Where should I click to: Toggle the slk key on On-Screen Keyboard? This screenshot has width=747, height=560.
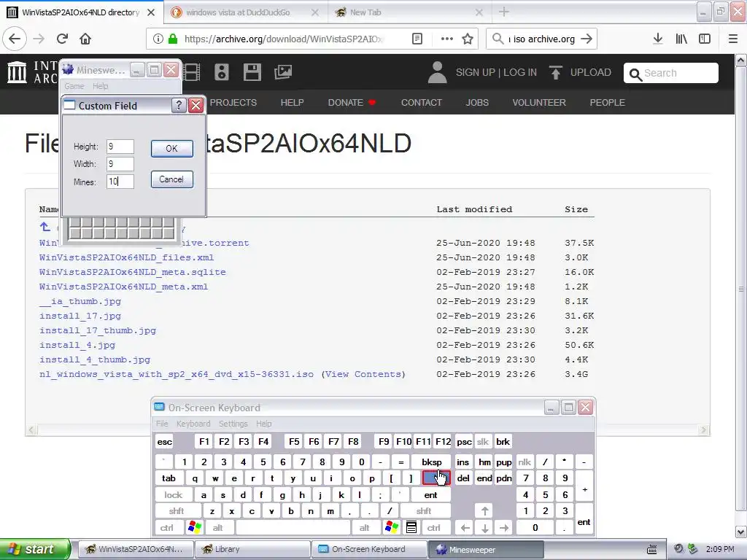483,441
